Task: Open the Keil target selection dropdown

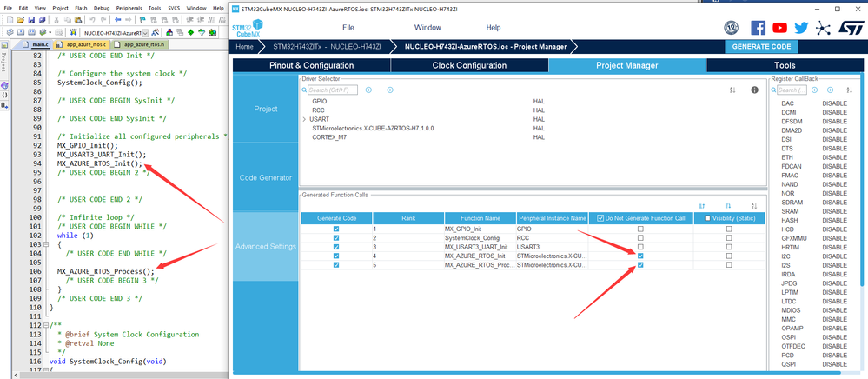Action: [145, 33]
